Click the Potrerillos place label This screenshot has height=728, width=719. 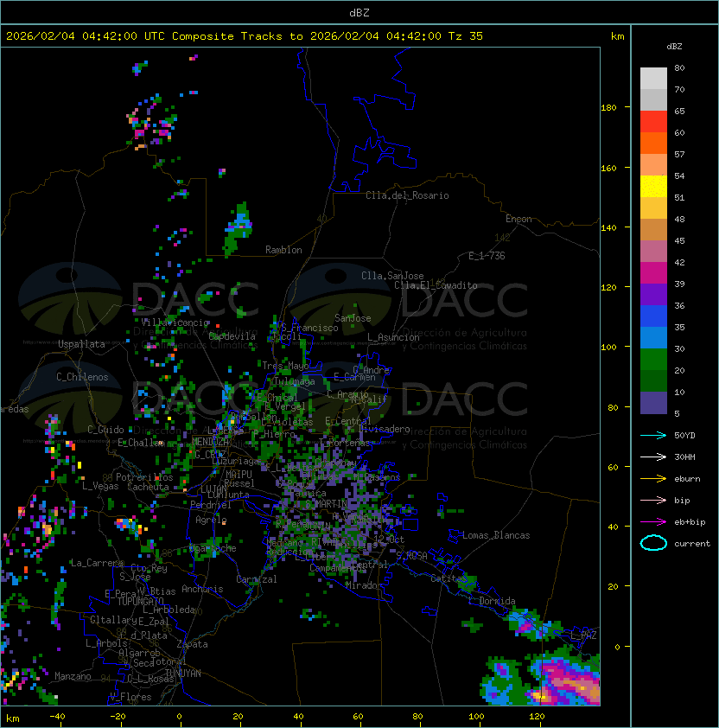coord(144,477)
